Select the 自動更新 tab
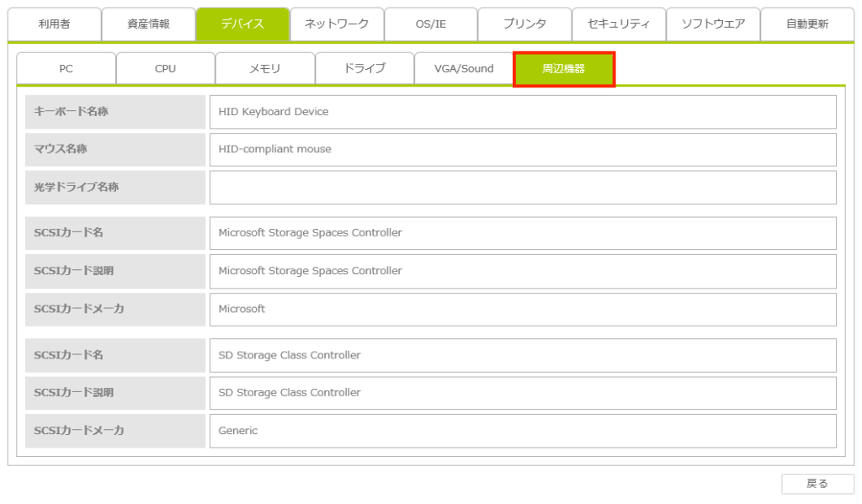Viewport: 862px width, 504px height. (x=807, y=24)
